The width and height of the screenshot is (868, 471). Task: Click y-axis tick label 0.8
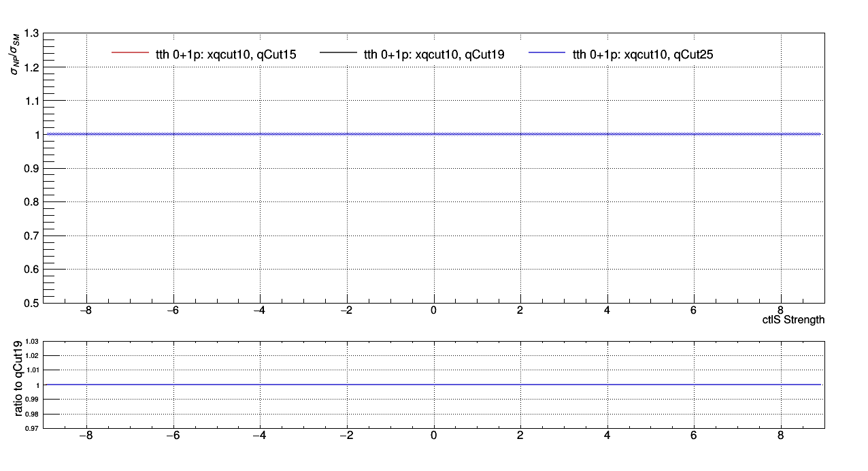31,202
